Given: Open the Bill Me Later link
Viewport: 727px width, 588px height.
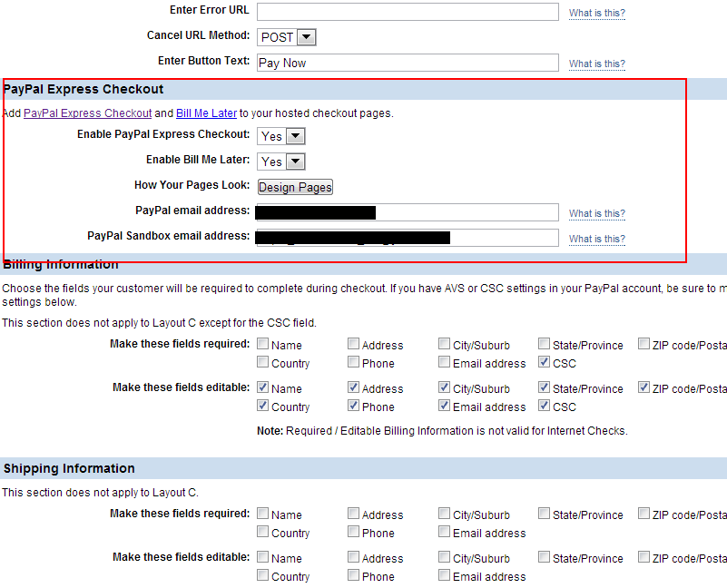Looking at the screenshot, I should click(206, 113).
